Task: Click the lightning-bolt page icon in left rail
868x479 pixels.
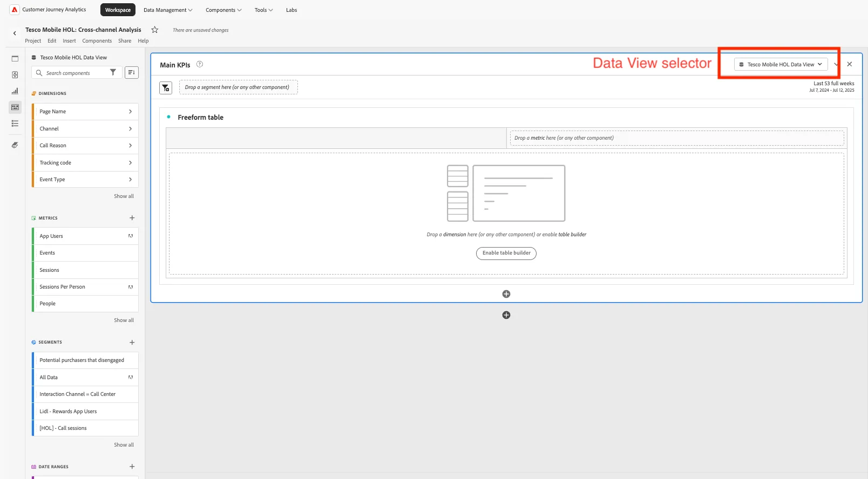Action: 15,75
